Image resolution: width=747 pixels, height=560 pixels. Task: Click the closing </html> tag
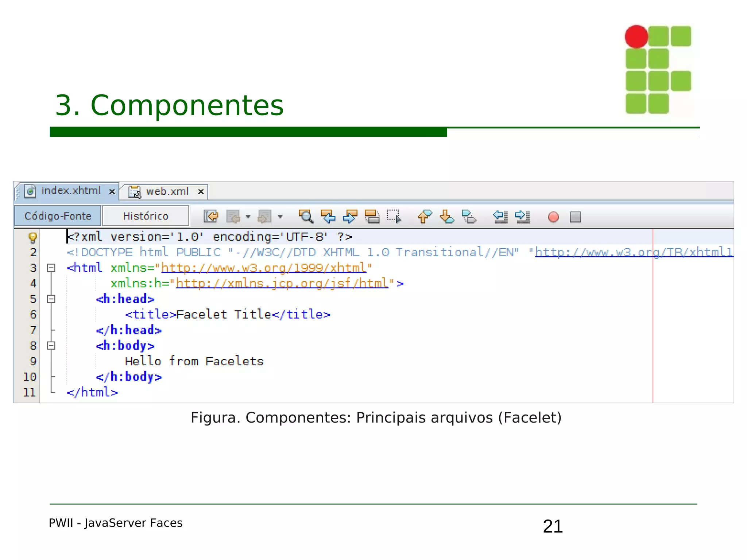pos(92,392)
